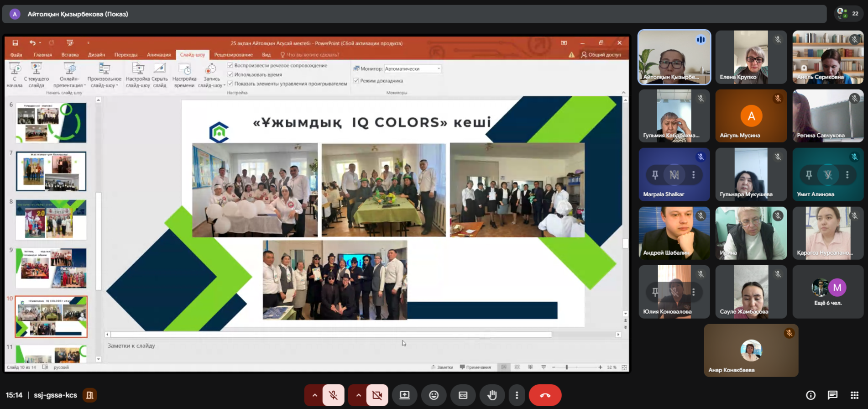Show meeting details info icon
The height and width of the screenshot is (409, 868).
coord(810,395)
